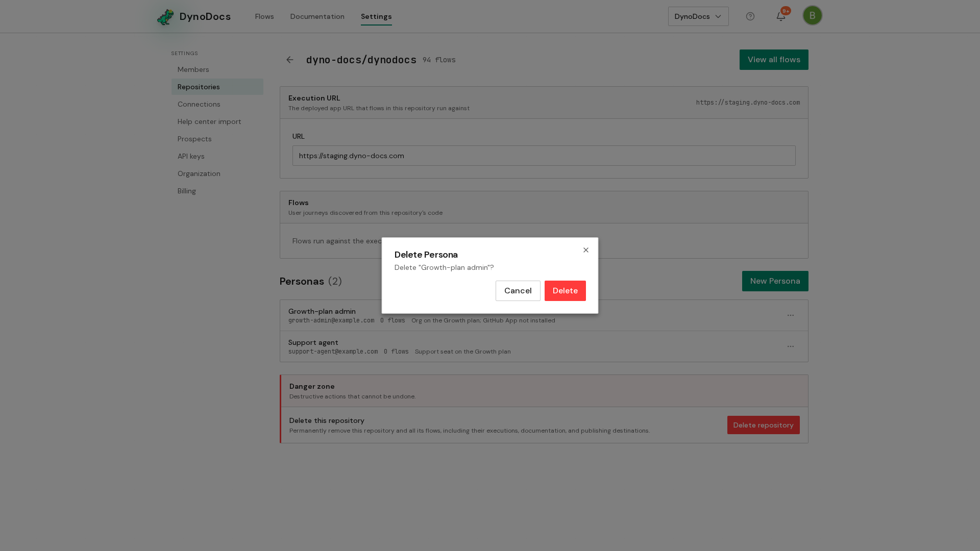This screenshot has height=551, width=980.
Task: Open the user avatar B menu
Action: [813, 15]
